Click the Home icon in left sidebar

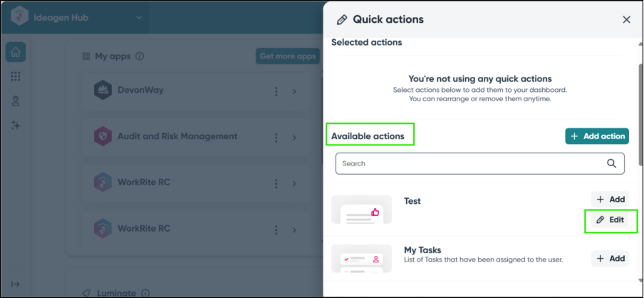pos(16,52)
